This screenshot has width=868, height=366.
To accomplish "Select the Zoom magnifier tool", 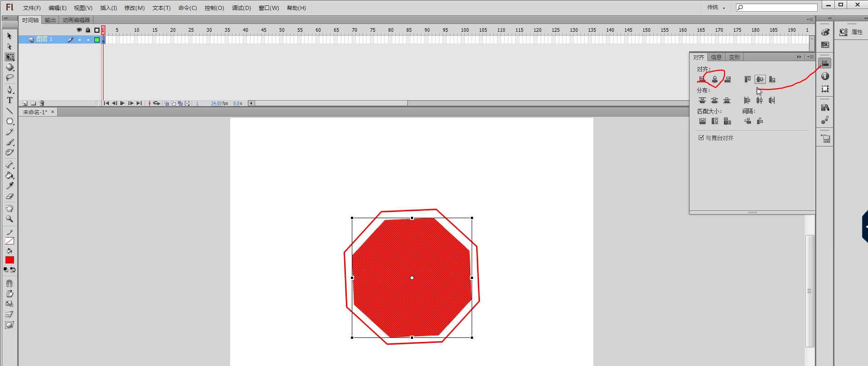I will point(10,219).
